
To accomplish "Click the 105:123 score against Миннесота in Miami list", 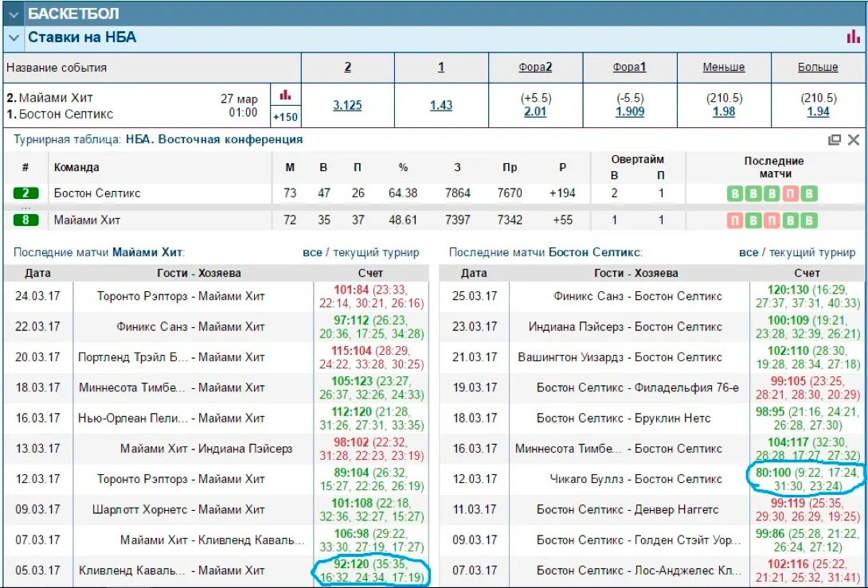I will [x=350, y=380].
